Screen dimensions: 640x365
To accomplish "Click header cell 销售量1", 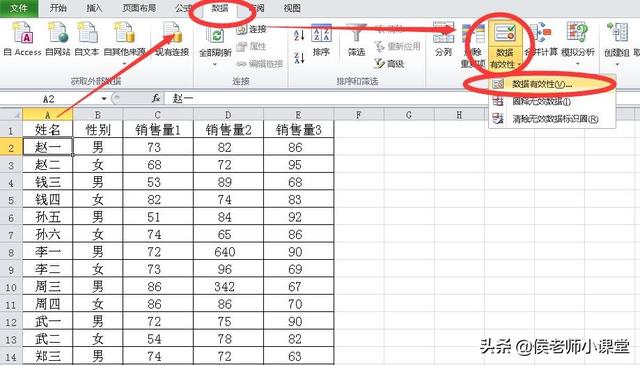I will coord(158,130).
